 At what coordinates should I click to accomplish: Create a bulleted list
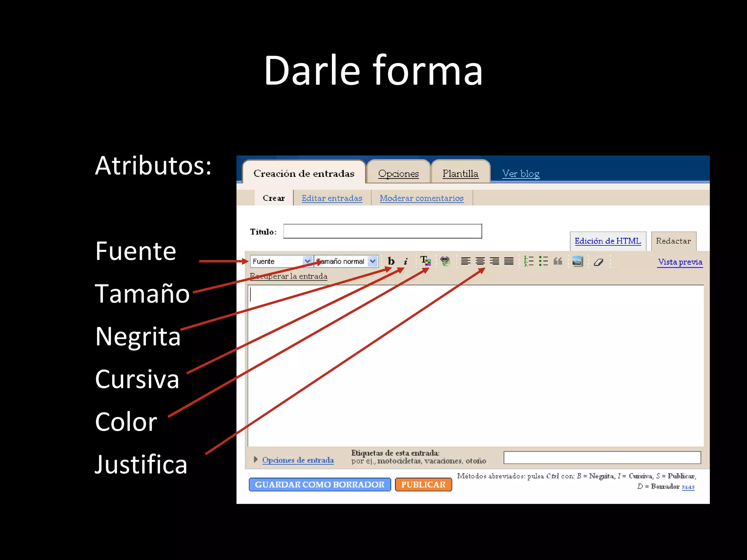[x=543, y=261]
